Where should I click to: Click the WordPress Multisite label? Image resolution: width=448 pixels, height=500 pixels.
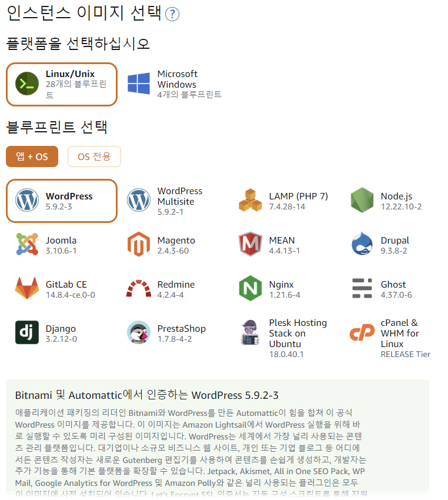(180, 196)
